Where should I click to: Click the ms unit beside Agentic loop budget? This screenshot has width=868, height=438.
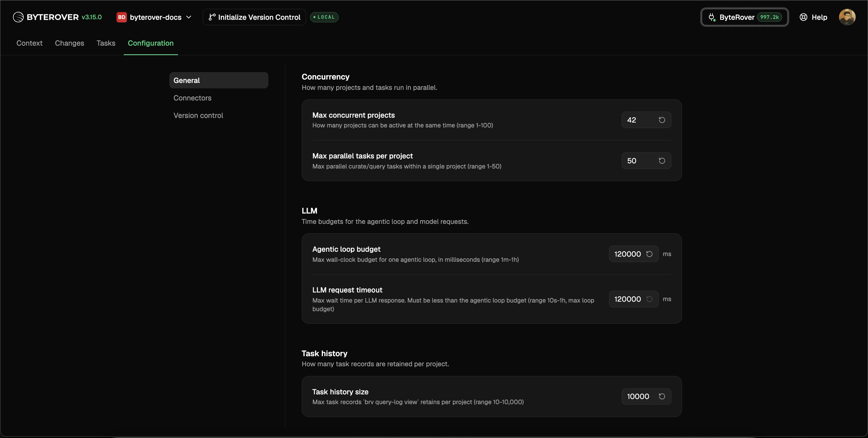pos(667,254)
